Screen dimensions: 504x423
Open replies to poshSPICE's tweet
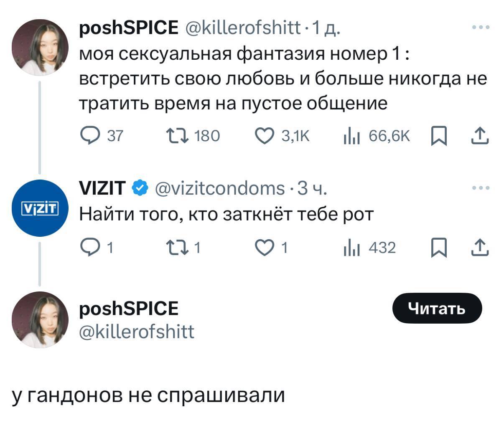click(89, 135)
